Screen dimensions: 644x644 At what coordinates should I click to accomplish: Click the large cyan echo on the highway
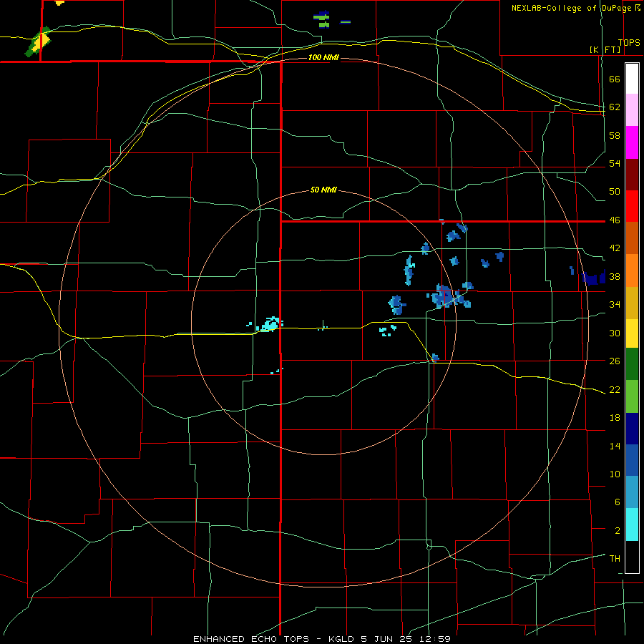pyautogui.click(x=270, y=324)
